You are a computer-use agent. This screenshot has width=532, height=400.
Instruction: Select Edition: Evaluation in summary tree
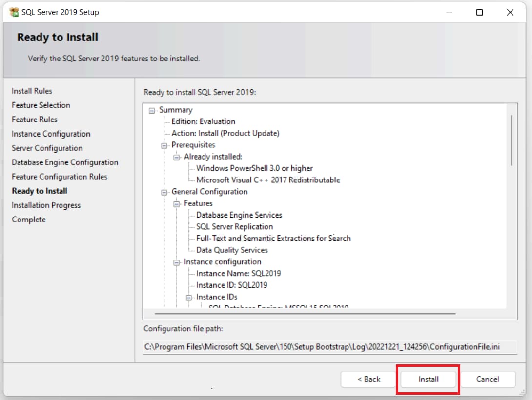pos(203,121)
